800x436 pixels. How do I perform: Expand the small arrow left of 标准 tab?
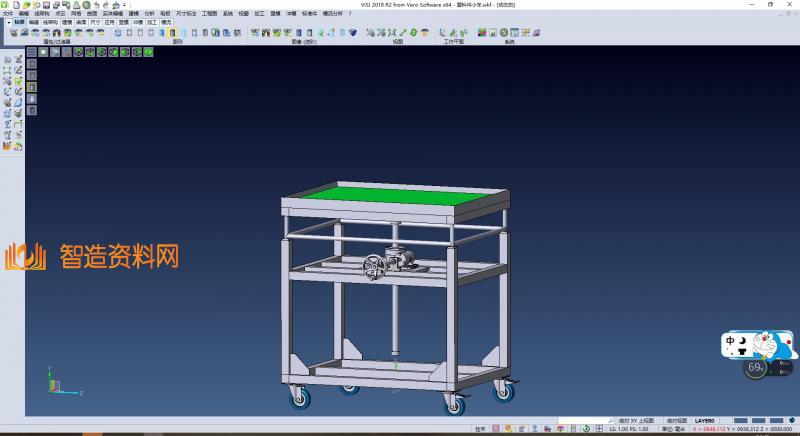(7, 20)
